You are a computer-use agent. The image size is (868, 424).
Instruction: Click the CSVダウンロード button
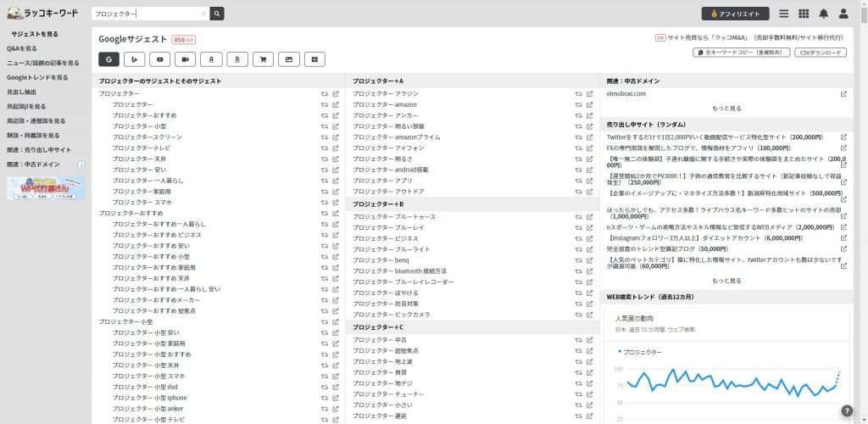tap(821, 53)
